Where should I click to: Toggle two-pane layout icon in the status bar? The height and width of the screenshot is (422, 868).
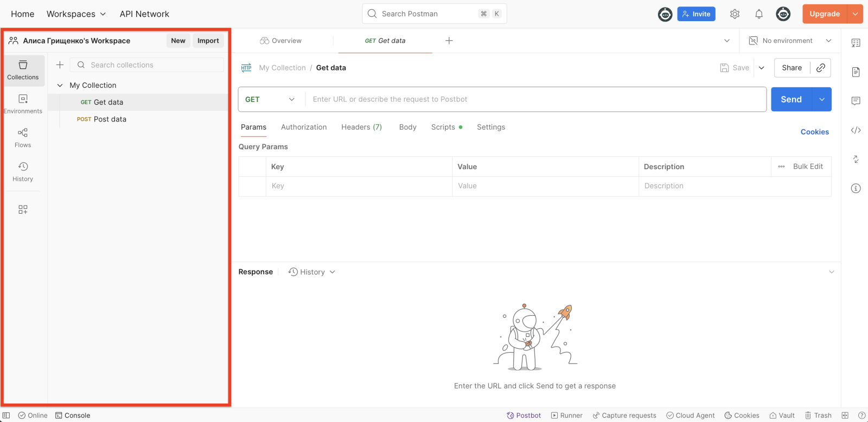tap(845, 415)
